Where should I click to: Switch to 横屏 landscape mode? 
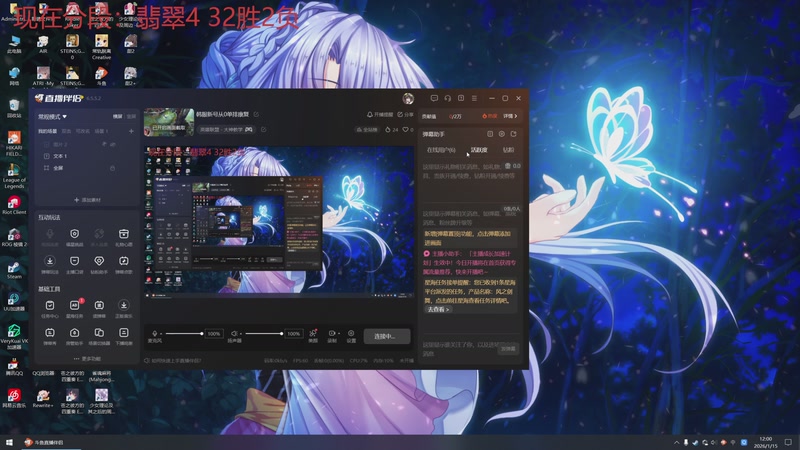(x=117, y=116)
